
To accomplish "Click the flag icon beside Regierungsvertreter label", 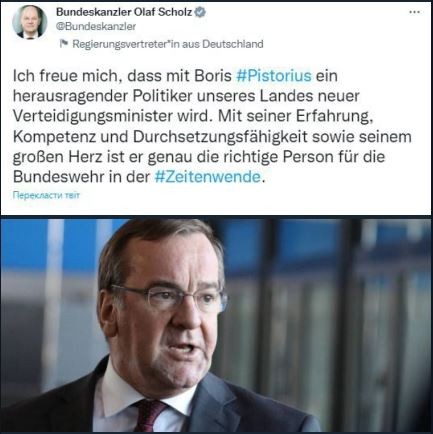I will click(x=64, y=43).
